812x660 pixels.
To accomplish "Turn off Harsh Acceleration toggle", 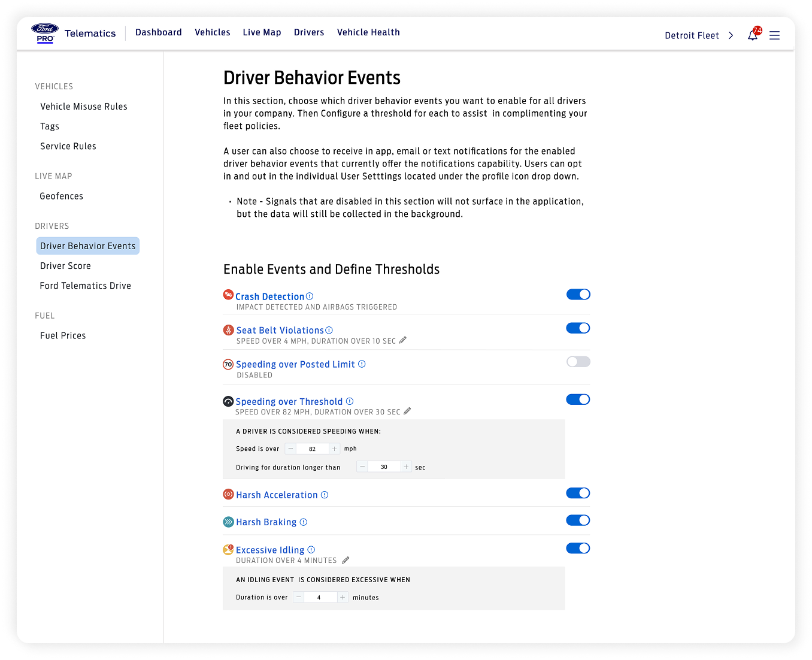I will 578,493.
